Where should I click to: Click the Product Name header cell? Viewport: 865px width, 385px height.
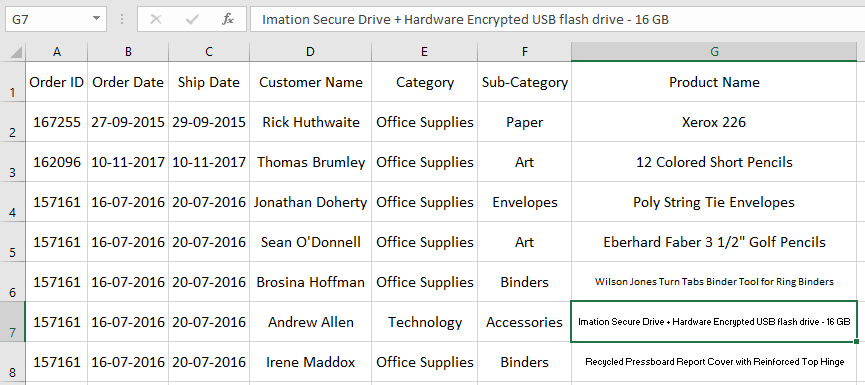[x=714, y=82]
